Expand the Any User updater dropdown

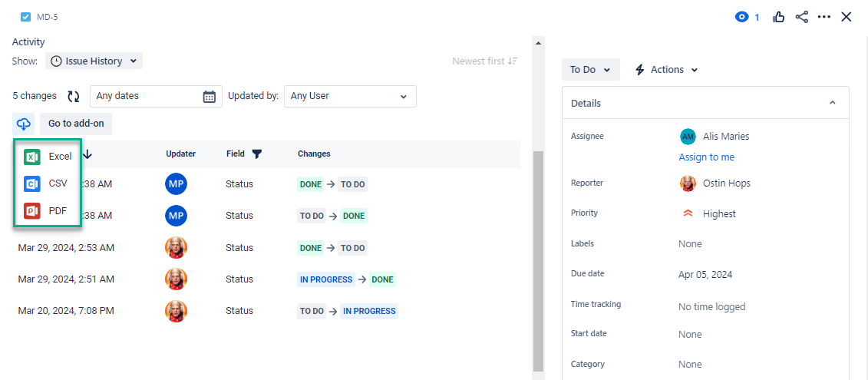[x=350, y=96]
